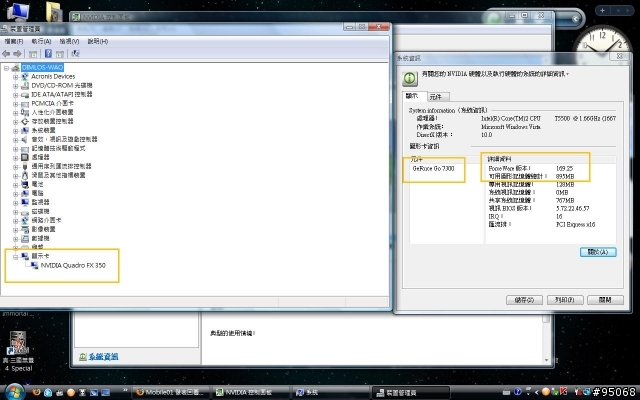Collapse the 顯示卡 display adapters node
The width and height of the screenshot is (640, 400).
(15, 257)
